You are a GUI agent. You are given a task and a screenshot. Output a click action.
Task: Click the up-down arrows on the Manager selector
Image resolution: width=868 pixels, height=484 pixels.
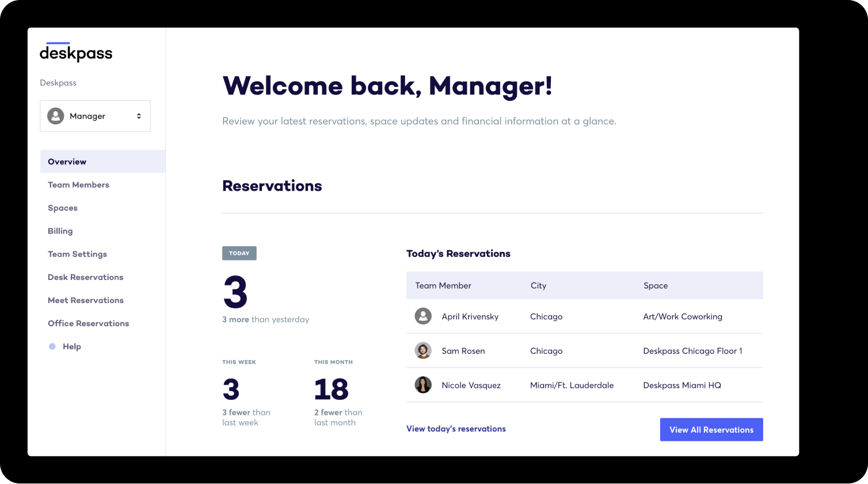pyautogui.click(x=139, y=116)
